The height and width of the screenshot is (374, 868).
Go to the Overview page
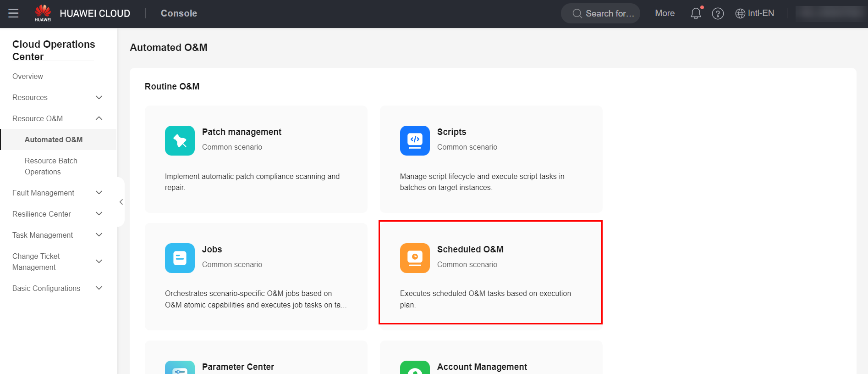pos(27,76)
